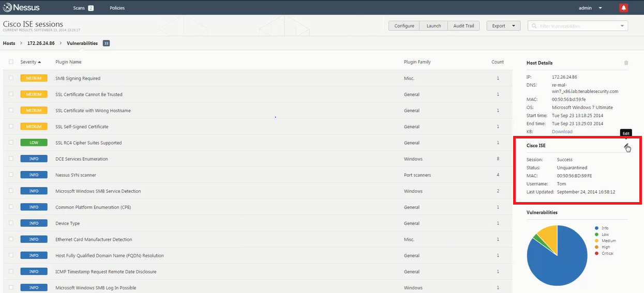644x293 pixels.
Task: Click the Username value Tom
Action: click(x=561, y=184)
